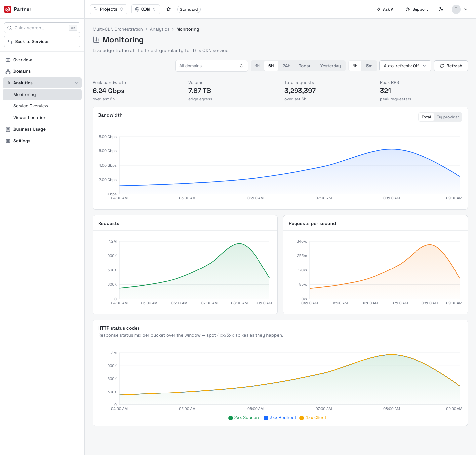Open the All domains dropdown
The width and height of the screenshot is (476, 455).
coord(212,66)
